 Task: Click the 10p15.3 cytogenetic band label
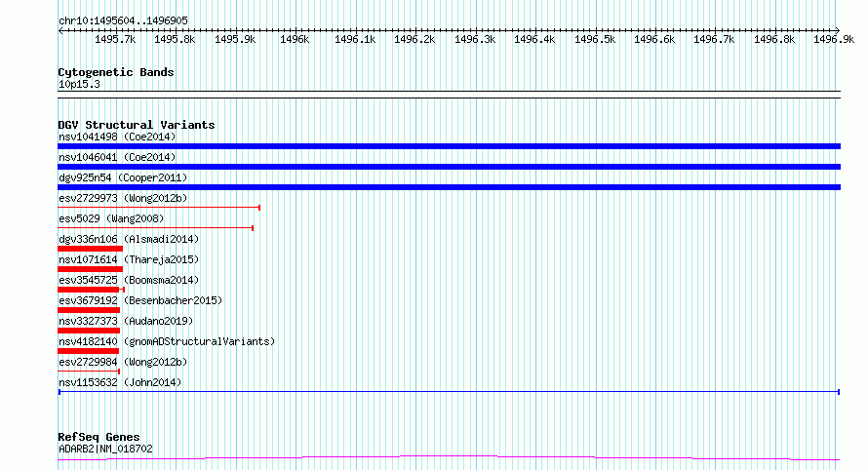tap(79, 84)
